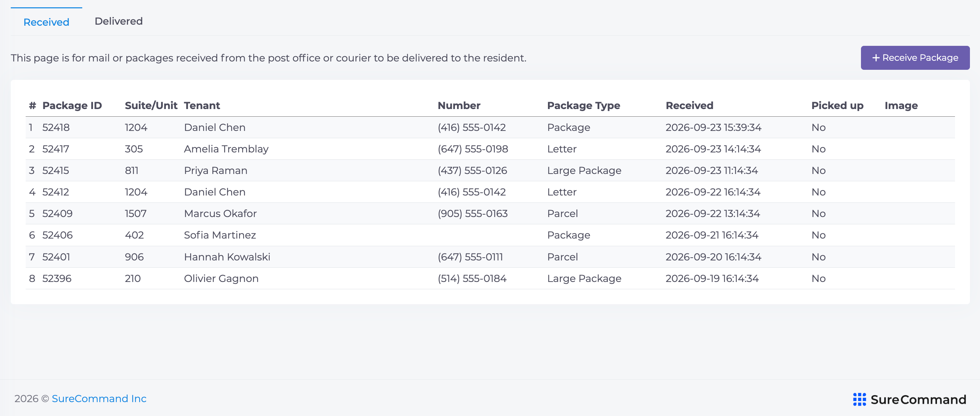Click the Picked up column header

tap(837, 106)
